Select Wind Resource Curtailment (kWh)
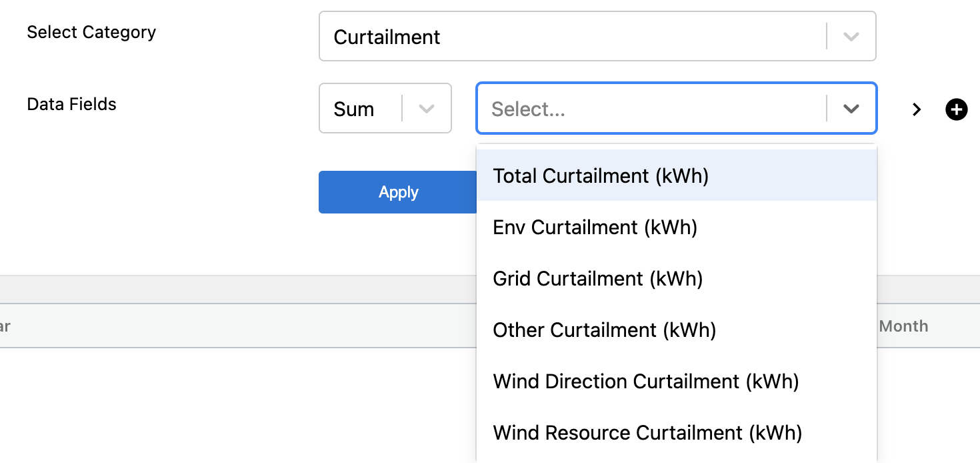Image resolution: width=980 pixels, height=463 pixels. tap(647, 433)
